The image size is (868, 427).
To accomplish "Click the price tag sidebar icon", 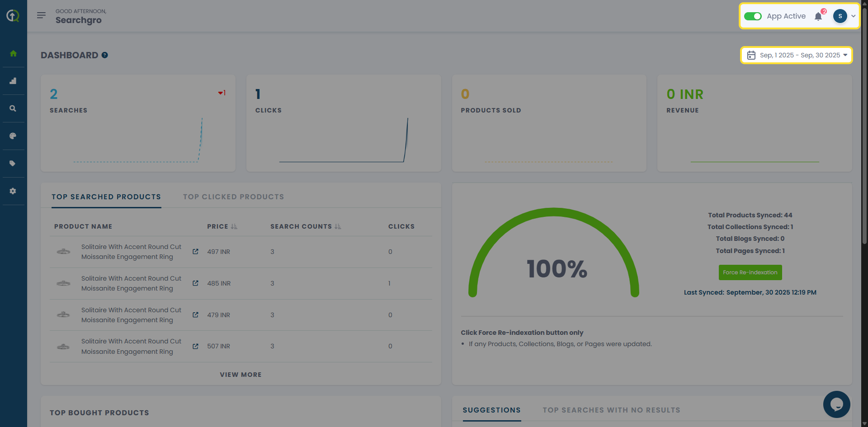I will (x=13, y=164).
